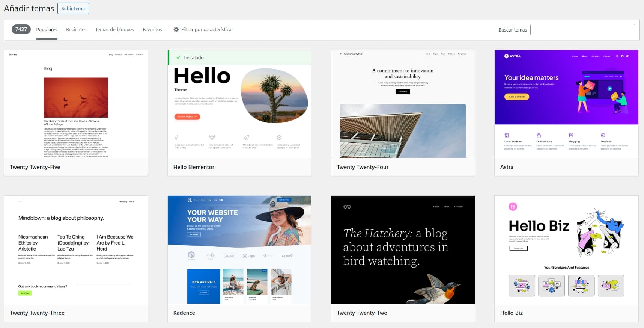This screenshot has height=328, width=644.
Task: Click Make a Website button in Astra preview
Action: click(x=517, y=97)
